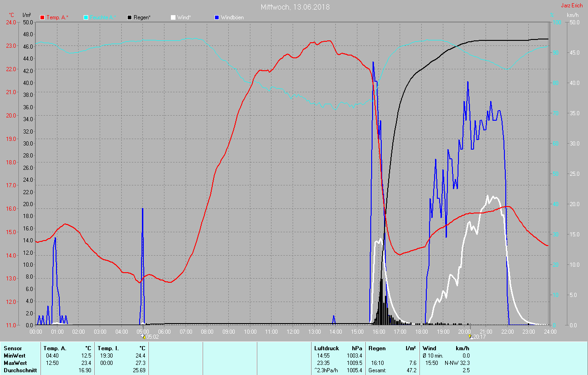
Task: Click the maximum temperature time '12:50'
Action: click(52, 363)
